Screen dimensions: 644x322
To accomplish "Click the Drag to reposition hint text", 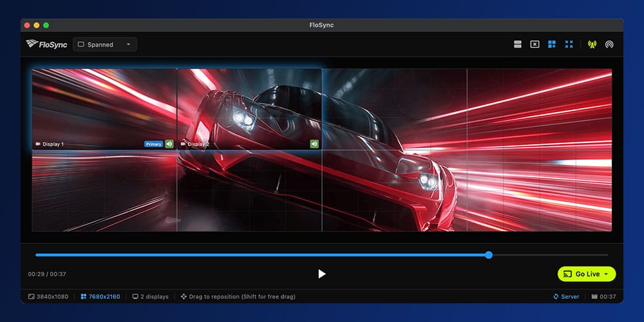I will 241,296.
